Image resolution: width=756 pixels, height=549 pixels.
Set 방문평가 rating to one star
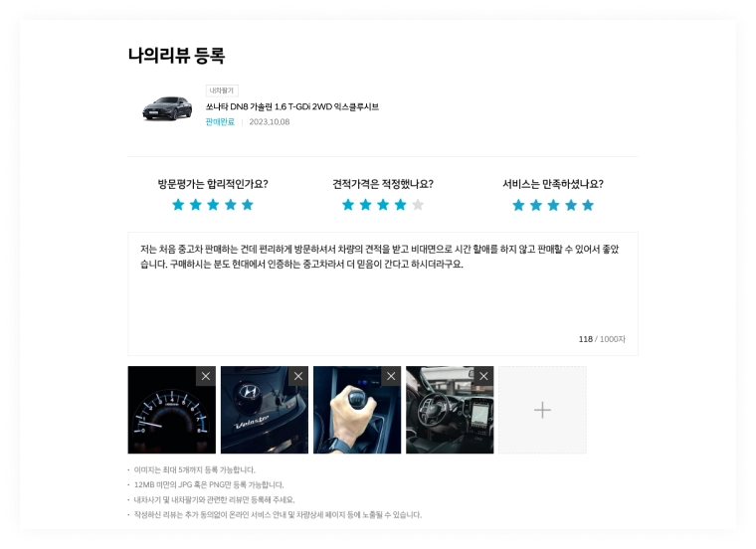pos(178,205)
